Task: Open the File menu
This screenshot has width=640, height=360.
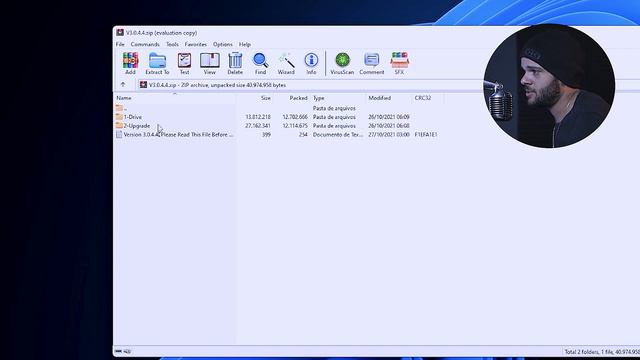Action: (120, 44)
